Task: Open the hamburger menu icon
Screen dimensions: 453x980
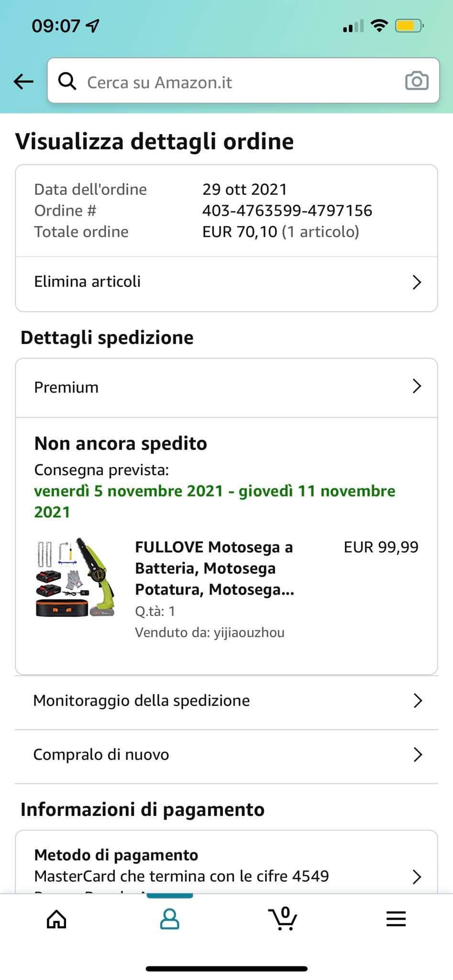Action: [x=396, y=919]
